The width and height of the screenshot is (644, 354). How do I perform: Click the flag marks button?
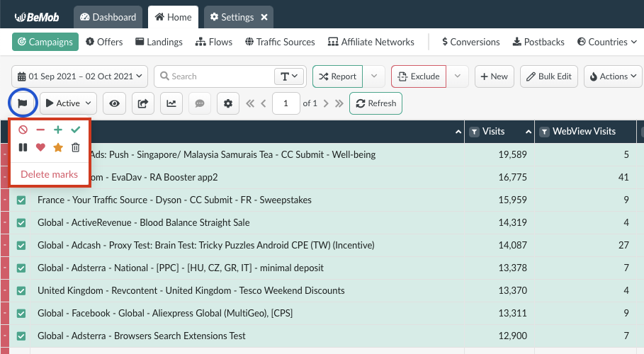pyautogui.click(x=23, y=103)
